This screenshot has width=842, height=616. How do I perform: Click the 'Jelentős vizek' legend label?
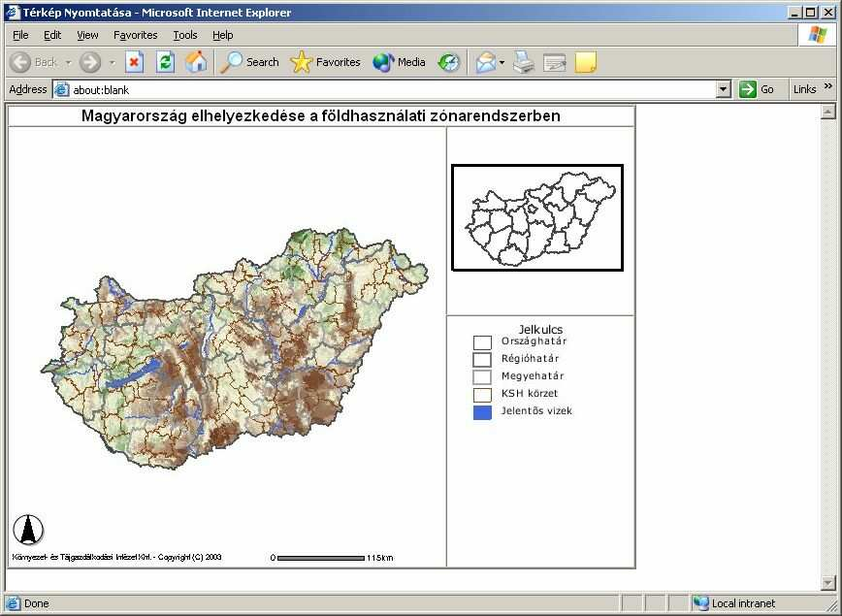pyautogui.click(x=536, y=411)
